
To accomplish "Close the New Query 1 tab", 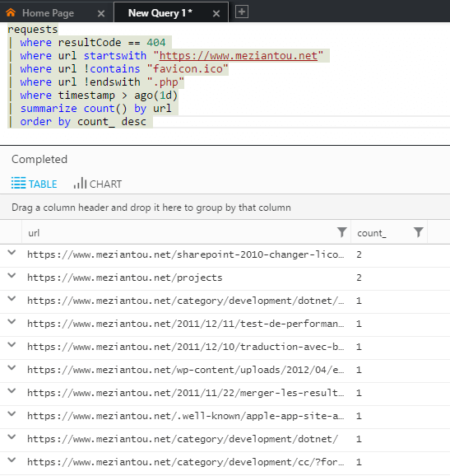I will [x=216, y=13].
